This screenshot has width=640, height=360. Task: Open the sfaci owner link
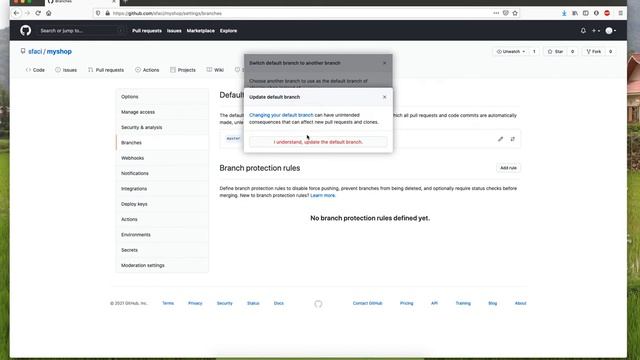tap(35, 52)
